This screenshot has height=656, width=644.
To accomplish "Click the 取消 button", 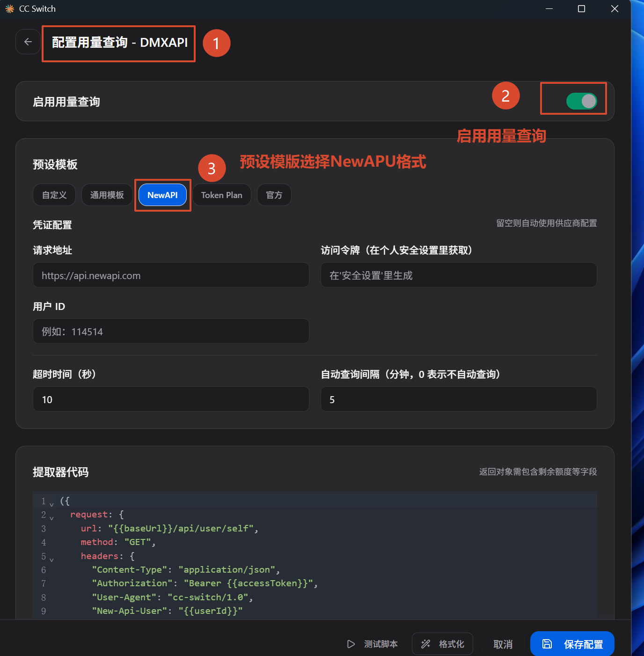I will (503, 644).
